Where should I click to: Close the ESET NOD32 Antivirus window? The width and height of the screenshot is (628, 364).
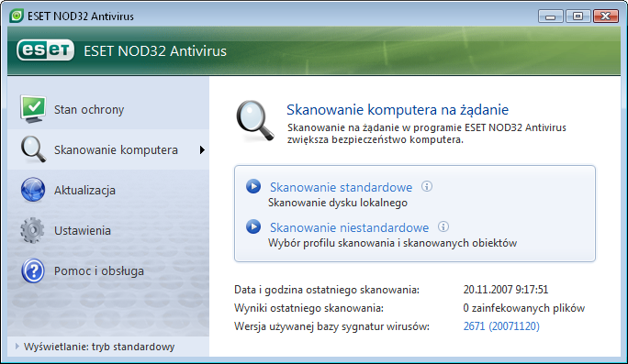606,17
